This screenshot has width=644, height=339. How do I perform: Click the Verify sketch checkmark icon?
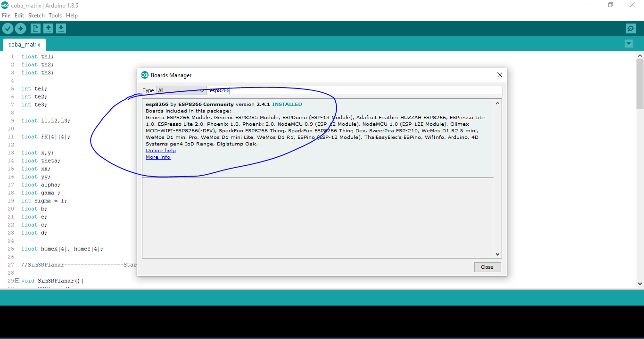8,29
